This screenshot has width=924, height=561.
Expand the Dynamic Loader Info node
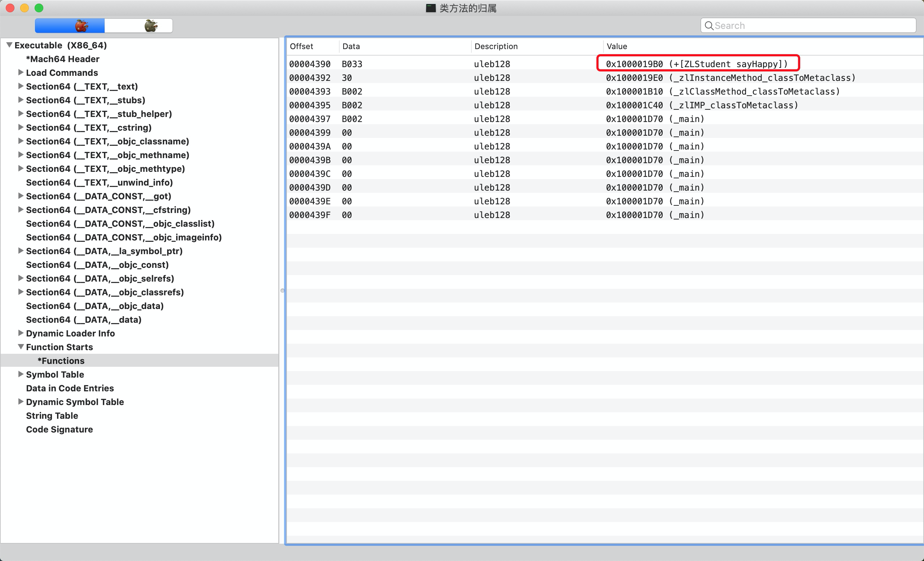21,333
